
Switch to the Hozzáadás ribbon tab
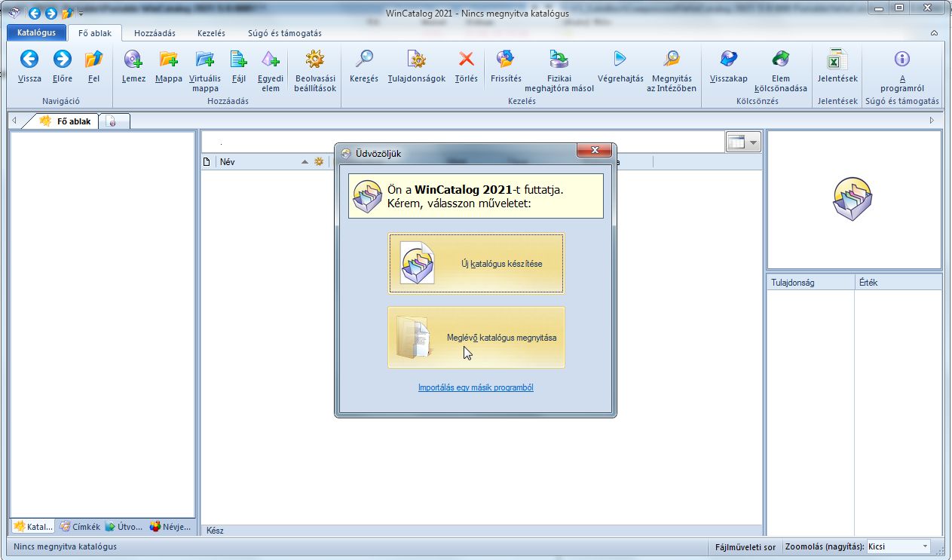155,33
